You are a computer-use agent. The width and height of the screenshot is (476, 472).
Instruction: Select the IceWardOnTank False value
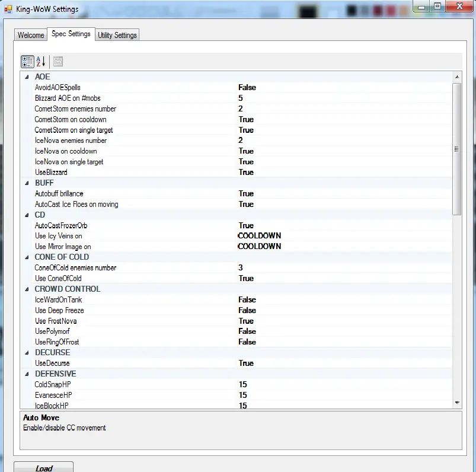[344, 300]
